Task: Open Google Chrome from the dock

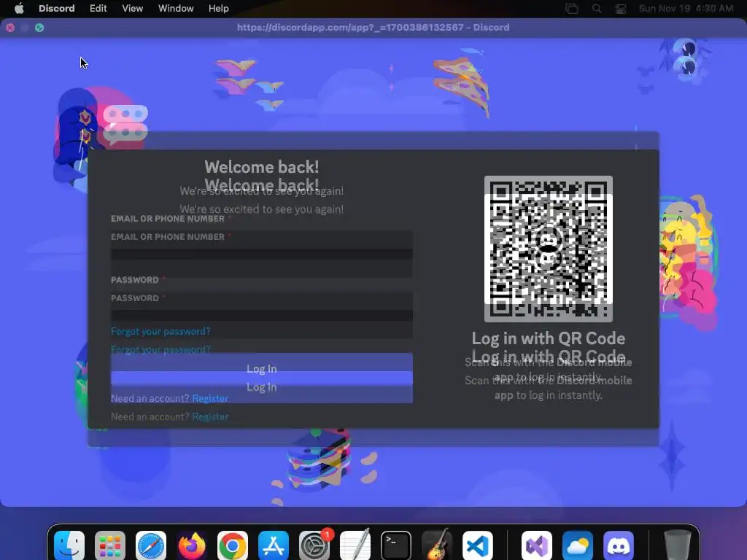Action: 233,545
